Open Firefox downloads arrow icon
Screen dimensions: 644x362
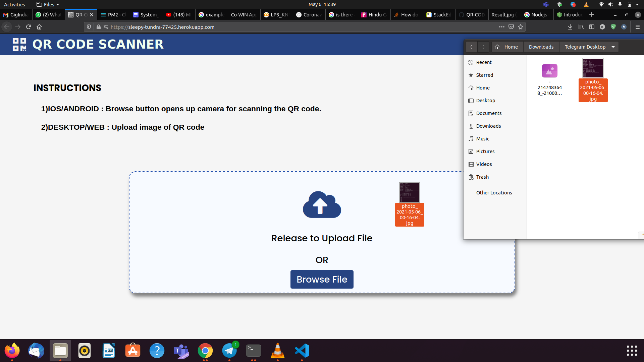click(570, 27)
